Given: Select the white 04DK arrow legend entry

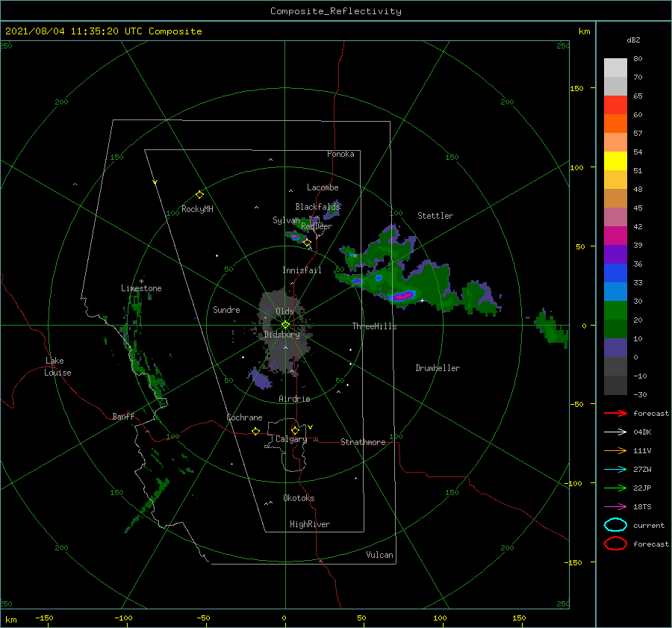Looking at the screenshot, I should (615, 432).
